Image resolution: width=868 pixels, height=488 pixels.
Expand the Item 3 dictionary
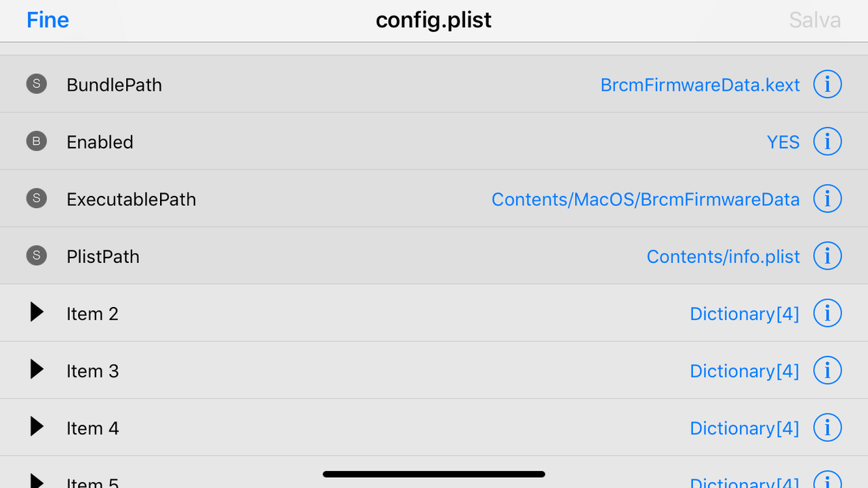pos(37,369)
